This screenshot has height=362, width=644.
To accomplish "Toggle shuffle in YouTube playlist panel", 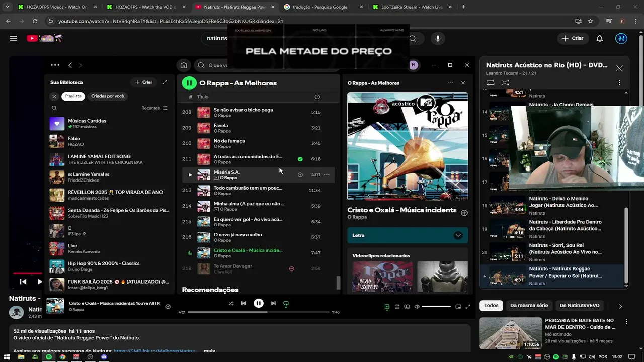I will (x=505, y=82).
